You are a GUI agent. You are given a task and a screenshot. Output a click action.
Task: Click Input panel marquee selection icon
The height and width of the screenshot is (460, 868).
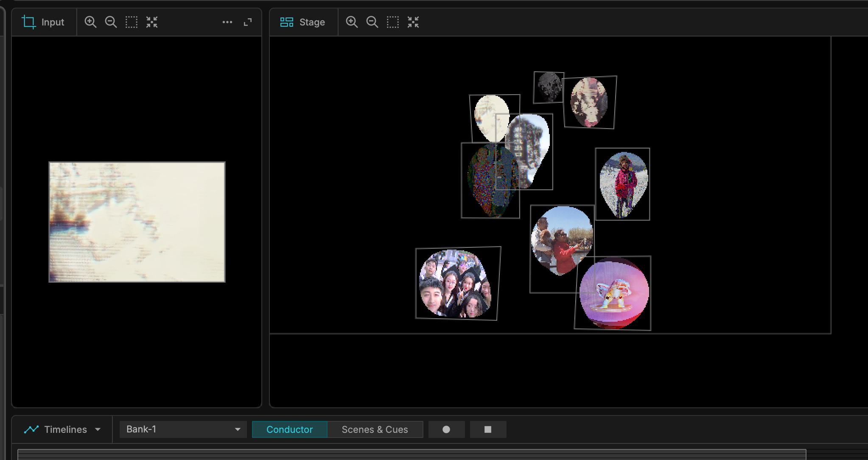click(x=132, y=22)
